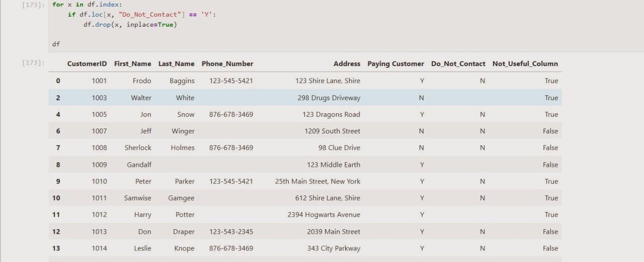The width and height of the screenshot is (644, 262).
Task: Select first name Walter
Action: click(141, 98)
